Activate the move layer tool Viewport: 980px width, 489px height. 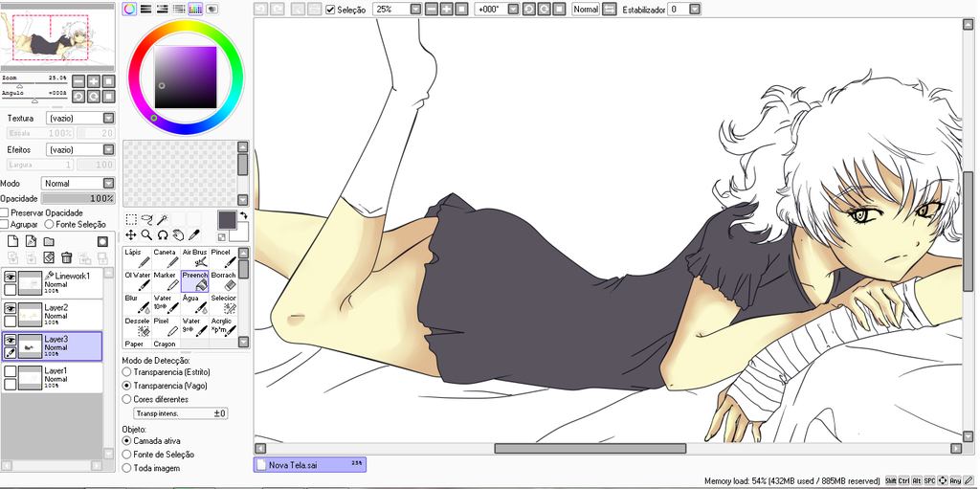pos(130,234)
